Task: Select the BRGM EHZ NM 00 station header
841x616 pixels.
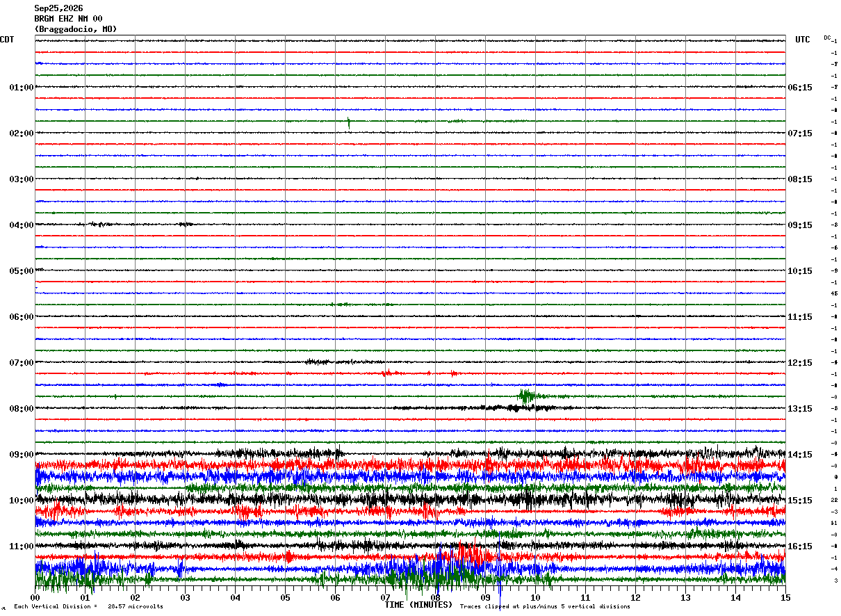Action: [68, 19]
